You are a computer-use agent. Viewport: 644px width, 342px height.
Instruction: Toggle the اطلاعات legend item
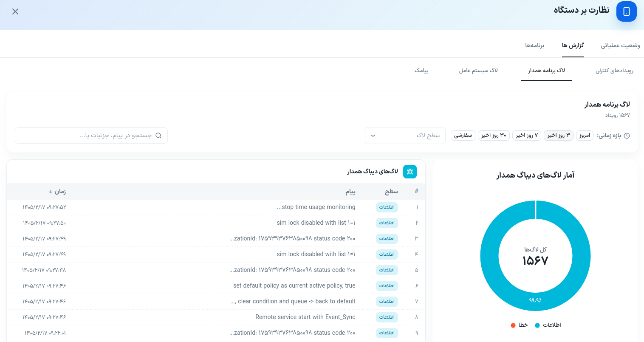pyautogui.click(x=548, y=325)
